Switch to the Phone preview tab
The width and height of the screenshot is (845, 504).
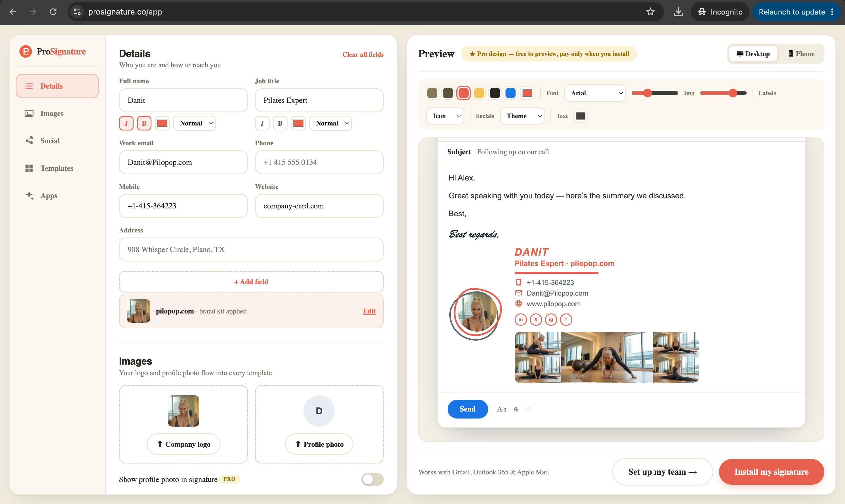click(801, 54)
